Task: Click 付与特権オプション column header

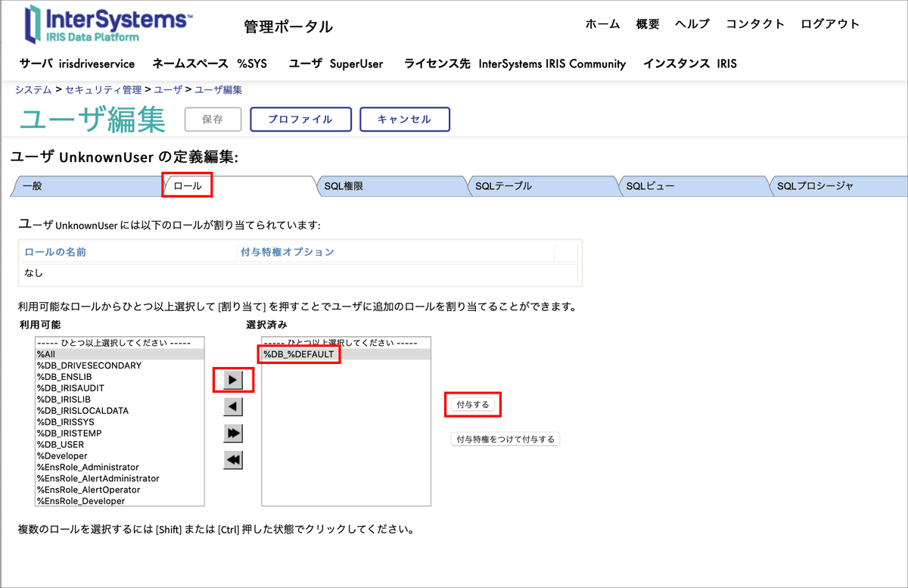Action: click(x=287, y=252)
